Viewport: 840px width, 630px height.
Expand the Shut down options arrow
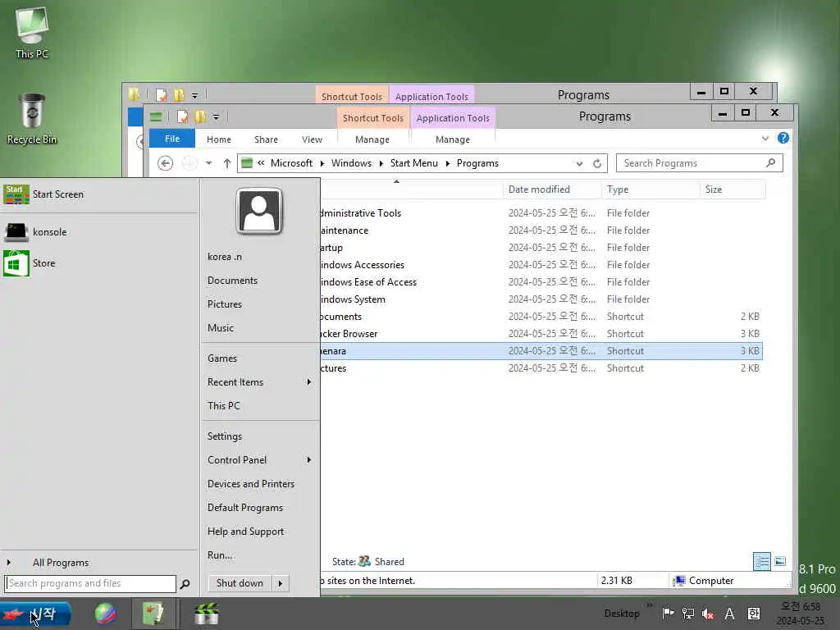pyautogui.click(x=281, y=583)
